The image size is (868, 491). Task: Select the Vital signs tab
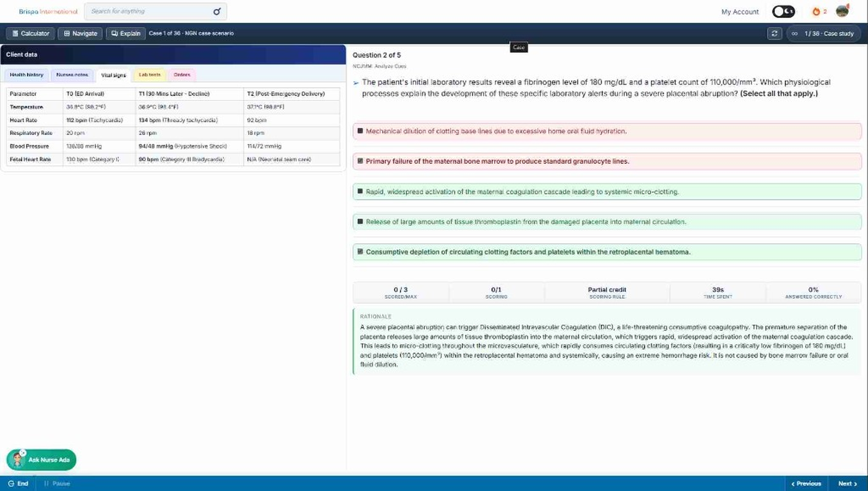tap(114, 75)
